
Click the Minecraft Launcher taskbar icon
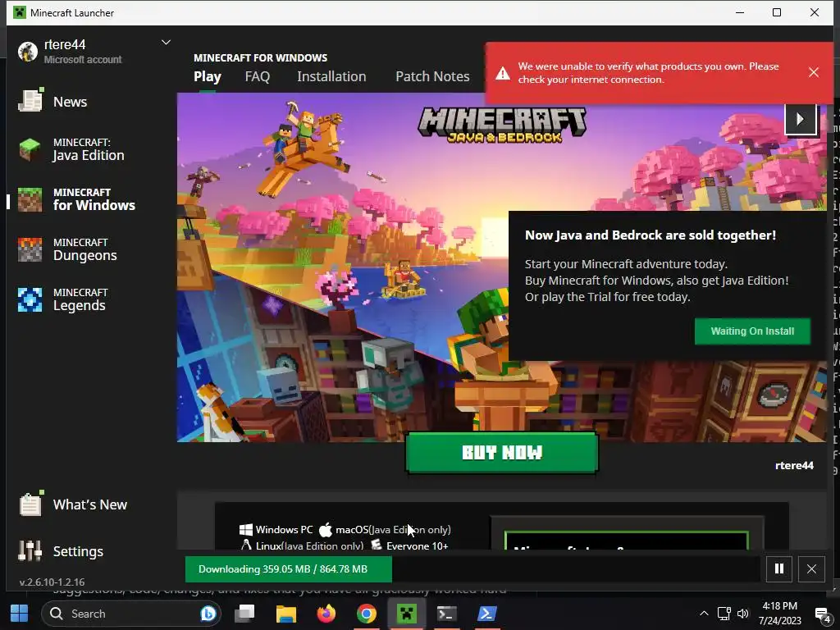(407, 614)
